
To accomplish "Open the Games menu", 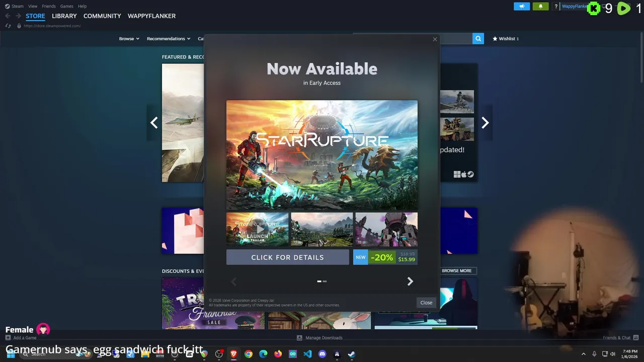I will coord(66,6).
